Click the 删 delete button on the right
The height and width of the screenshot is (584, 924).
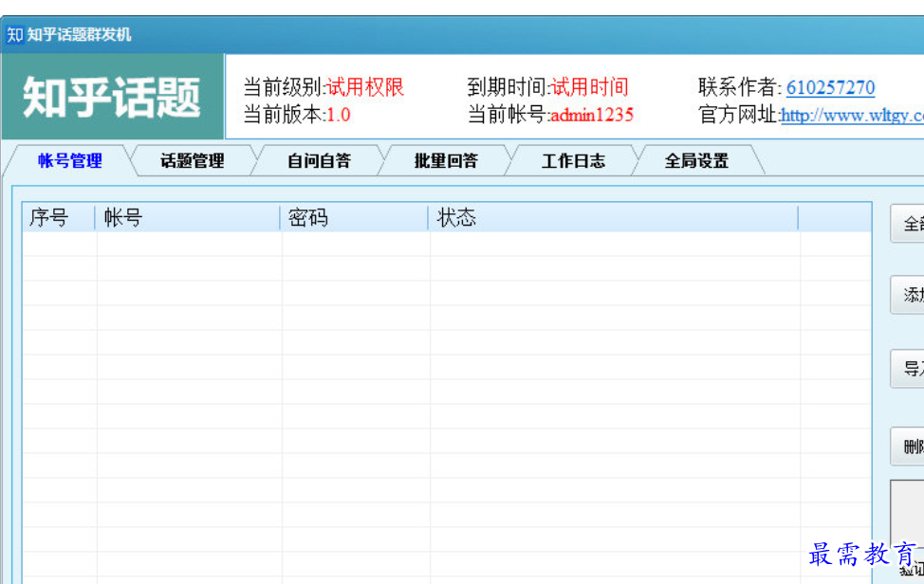tap(908, 447)
